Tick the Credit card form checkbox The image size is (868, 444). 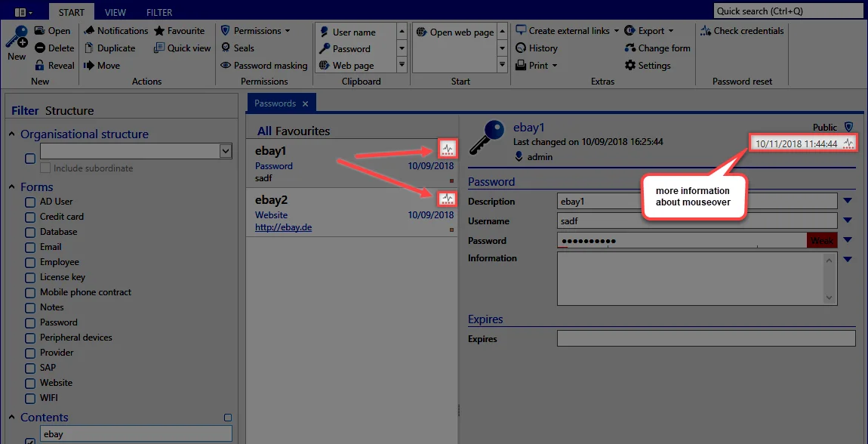(x=30, y=217)
